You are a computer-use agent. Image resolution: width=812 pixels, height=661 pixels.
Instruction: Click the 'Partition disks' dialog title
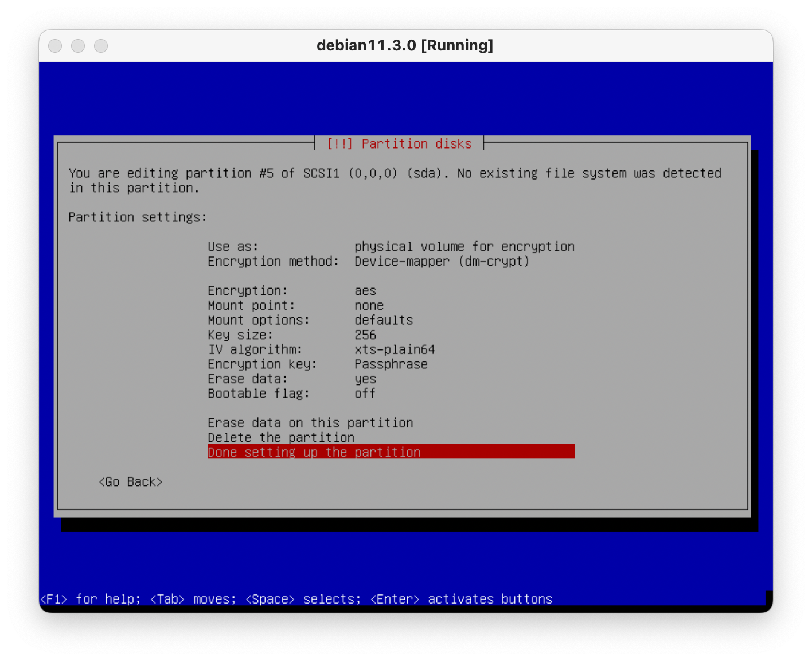[x=399, y=143]
